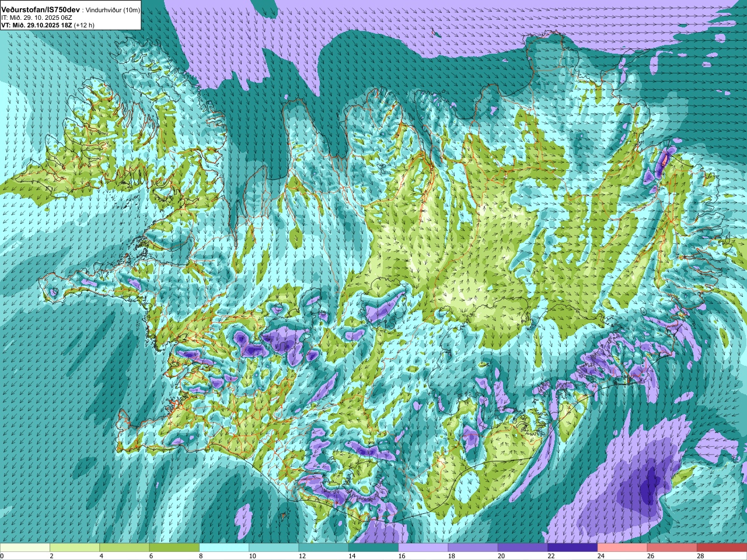Click the dark indigo 22–24 legend swatch

tap(573, 548)
